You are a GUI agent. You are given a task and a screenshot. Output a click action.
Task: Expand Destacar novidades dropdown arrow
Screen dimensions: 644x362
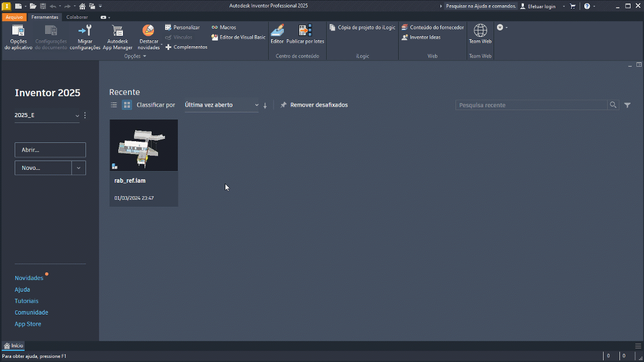point(162,45)
